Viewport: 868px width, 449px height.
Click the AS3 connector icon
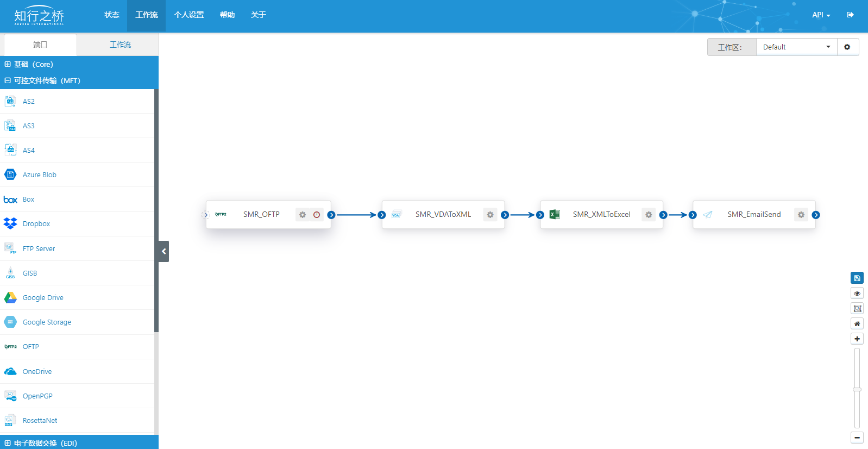click(x=10, y=126)
